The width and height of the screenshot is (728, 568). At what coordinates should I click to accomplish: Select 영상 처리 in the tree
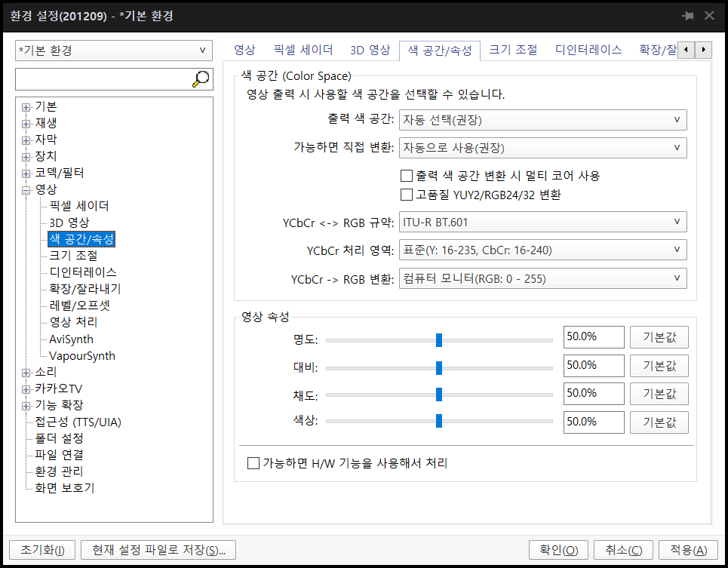pos(73,322)
